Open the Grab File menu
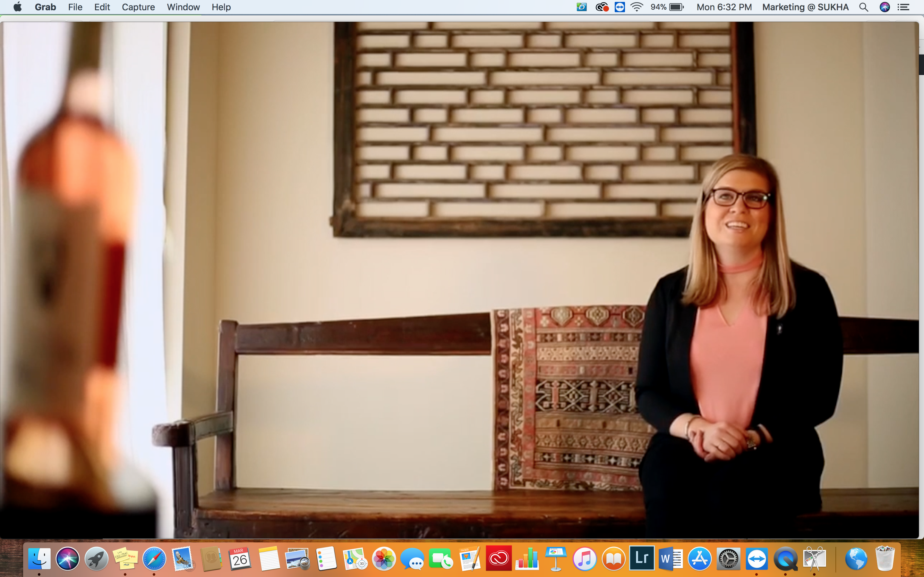 point(75,7)
